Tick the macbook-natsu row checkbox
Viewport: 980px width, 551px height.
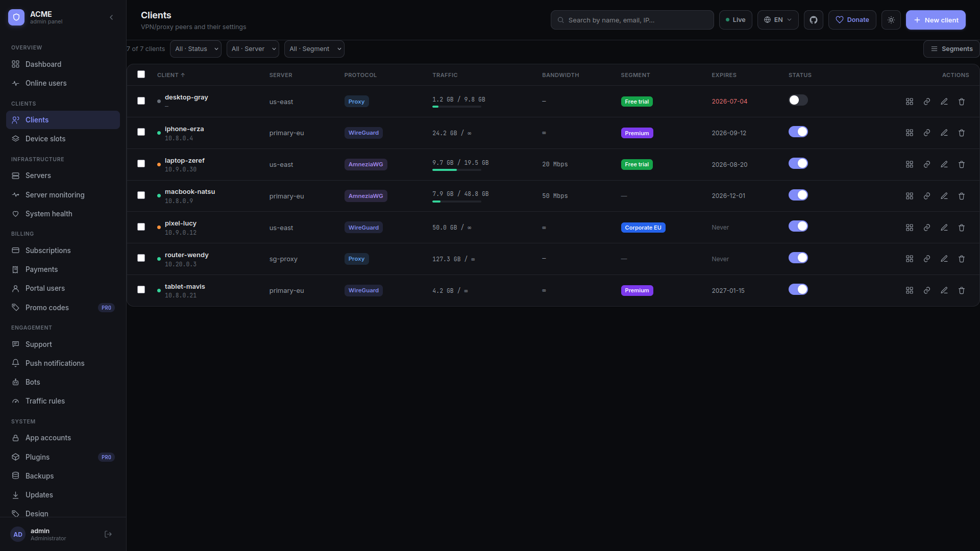(141, 195)
